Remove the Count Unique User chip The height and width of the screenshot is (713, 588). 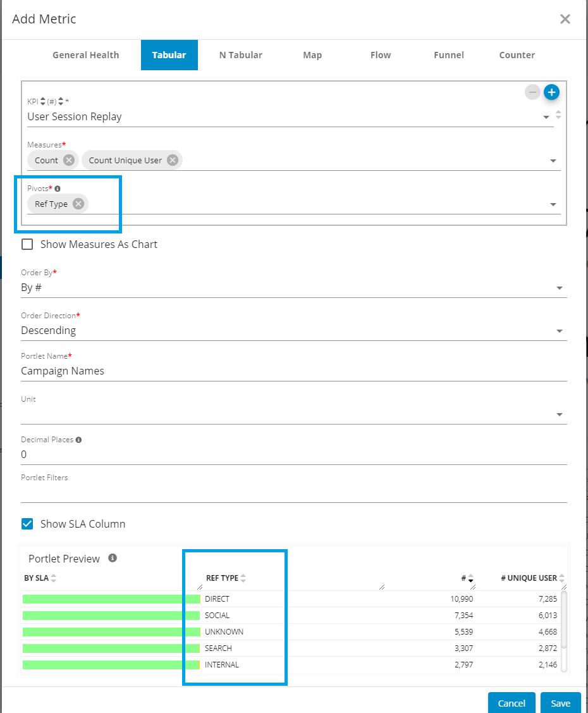[x=172, y=160]
